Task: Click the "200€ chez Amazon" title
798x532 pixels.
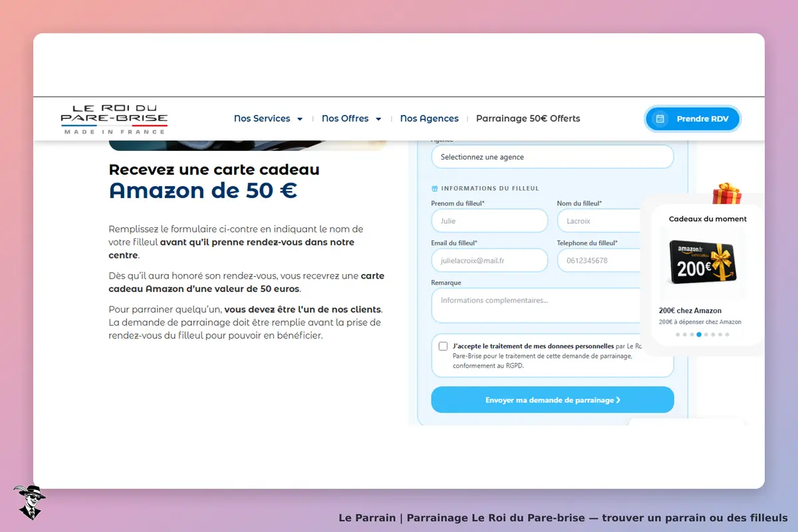Action: [690, 311]
